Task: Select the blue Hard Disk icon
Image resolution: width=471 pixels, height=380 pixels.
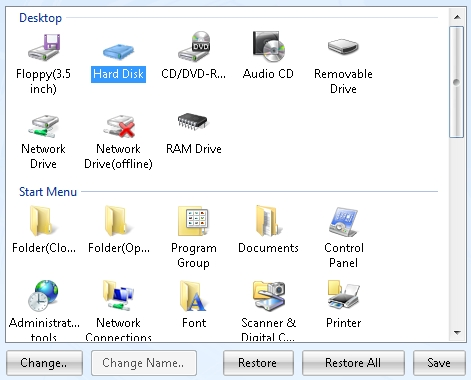Action: (118, 52)
